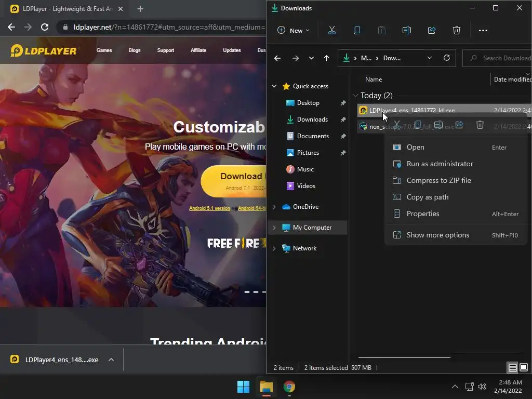The width and height of the screenshot is (532, 399).
Task: Click File Explorer on the taskbar
Action: pyautogui.click(x=267, y=387)
